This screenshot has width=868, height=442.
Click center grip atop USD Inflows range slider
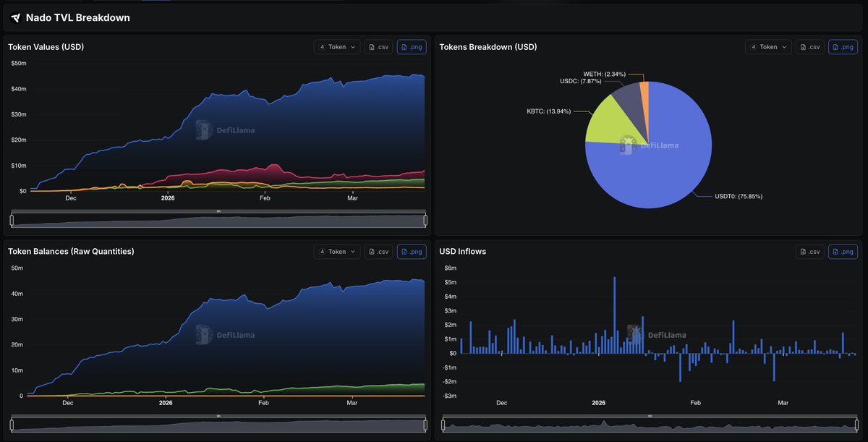(x=650, y=416)
